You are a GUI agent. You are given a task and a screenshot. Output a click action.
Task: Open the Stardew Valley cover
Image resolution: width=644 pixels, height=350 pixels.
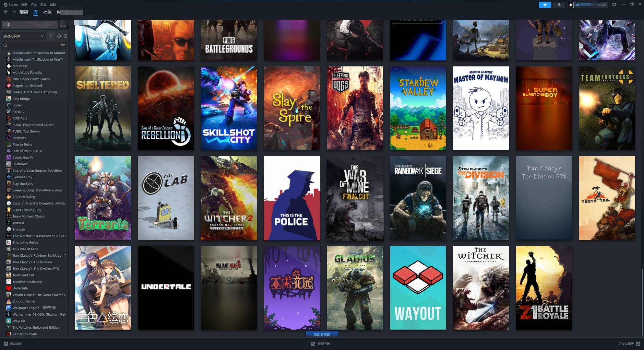click(x=418, y=108)
